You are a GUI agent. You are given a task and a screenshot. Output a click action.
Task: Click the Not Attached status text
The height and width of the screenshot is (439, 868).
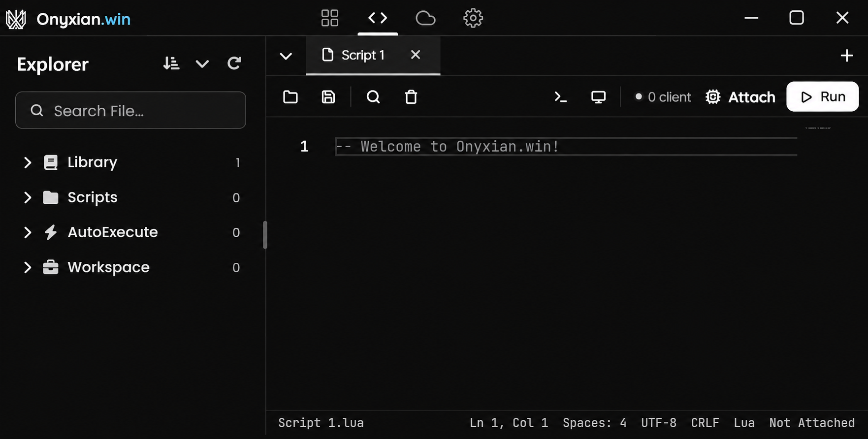click(812, 423)
